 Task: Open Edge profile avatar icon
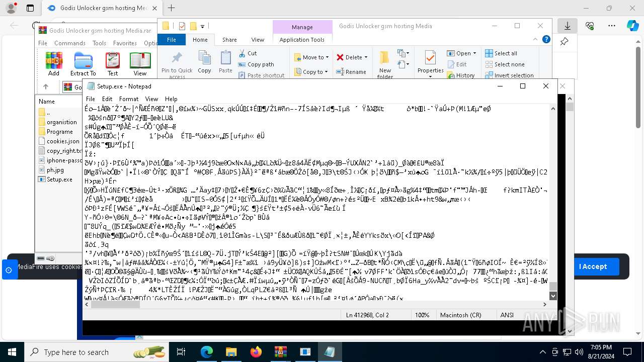[x=11, y=8]
